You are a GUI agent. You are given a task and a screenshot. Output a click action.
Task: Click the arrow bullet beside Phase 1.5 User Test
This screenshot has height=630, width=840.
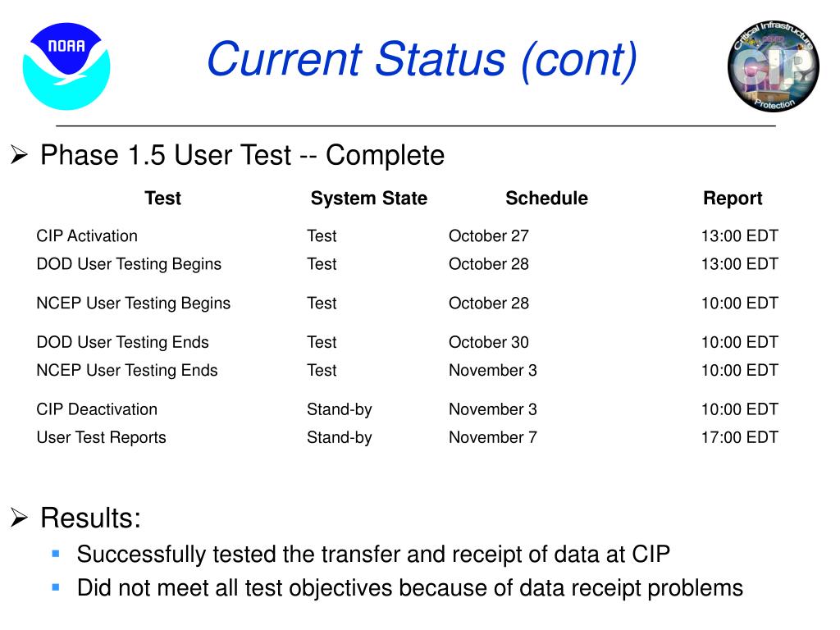point(19,155)
